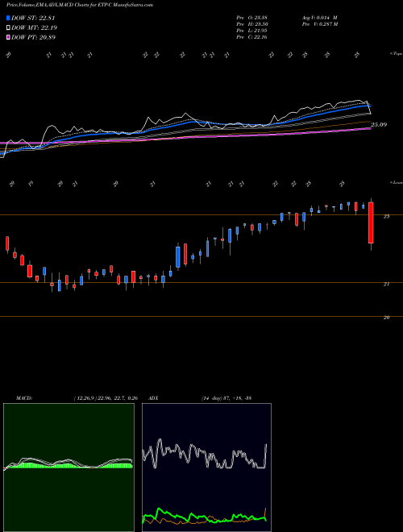
Task: Click the 'Pre L: 21.95' low value
Action: (x=252, y=31)
